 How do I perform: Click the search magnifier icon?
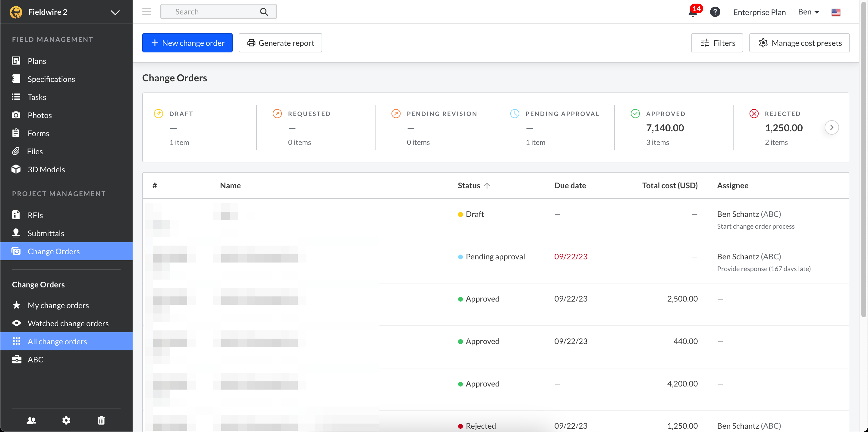[264, 12]
